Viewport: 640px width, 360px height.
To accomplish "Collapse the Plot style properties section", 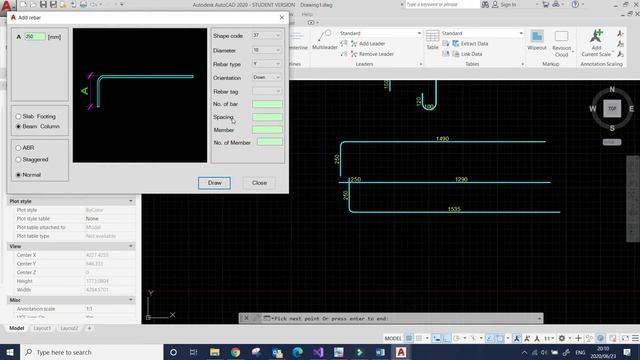I will coord(131,201).
